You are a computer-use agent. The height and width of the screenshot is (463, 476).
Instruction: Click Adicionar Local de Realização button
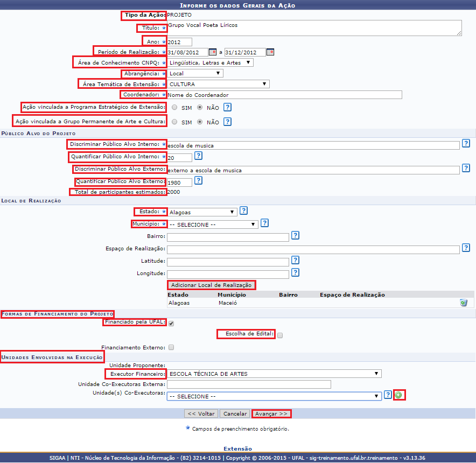[211, 285]
